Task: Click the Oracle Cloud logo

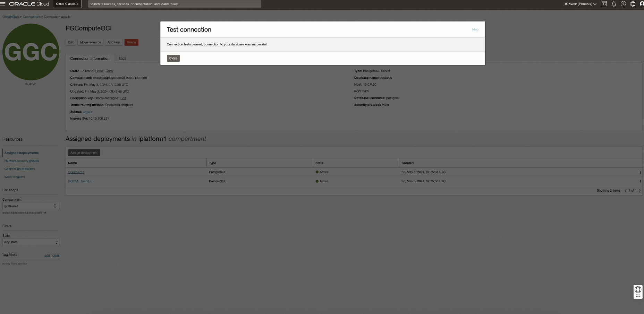Action: pyautogui.click(x=29, y=4)
